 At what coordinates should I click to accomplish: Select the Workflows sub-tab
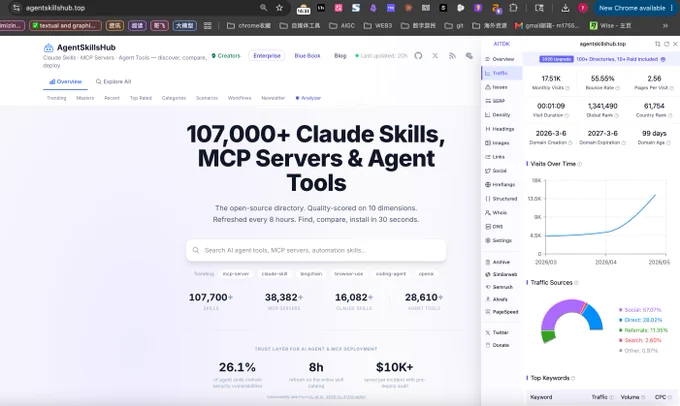pos(239,98)
